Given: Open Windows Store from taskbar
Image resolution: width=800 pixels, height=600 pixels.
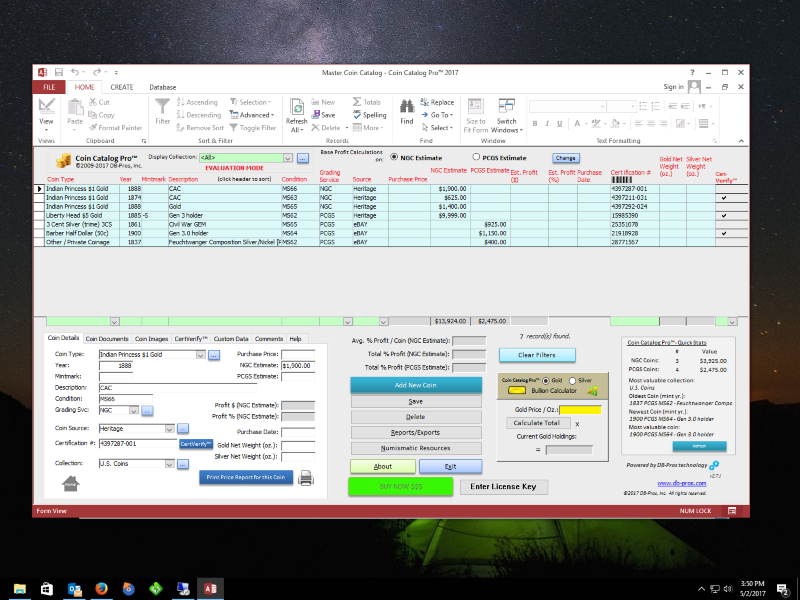Looking at the screenshot, I should click(x=47, y=589).
